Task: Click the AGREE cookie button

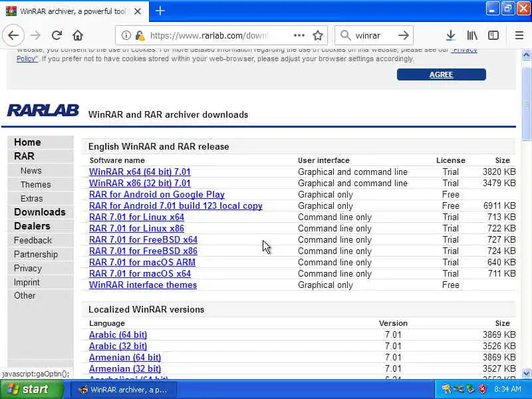Action: pyautogui.click(x=441, y=74)
